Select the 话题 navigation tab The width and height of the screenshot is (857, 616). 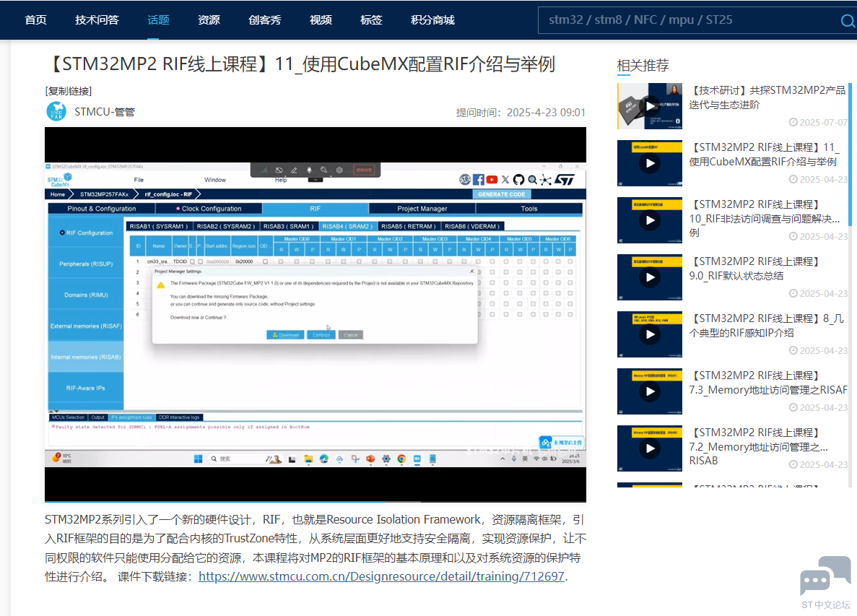pyautogui.click(x=159, y=20)
